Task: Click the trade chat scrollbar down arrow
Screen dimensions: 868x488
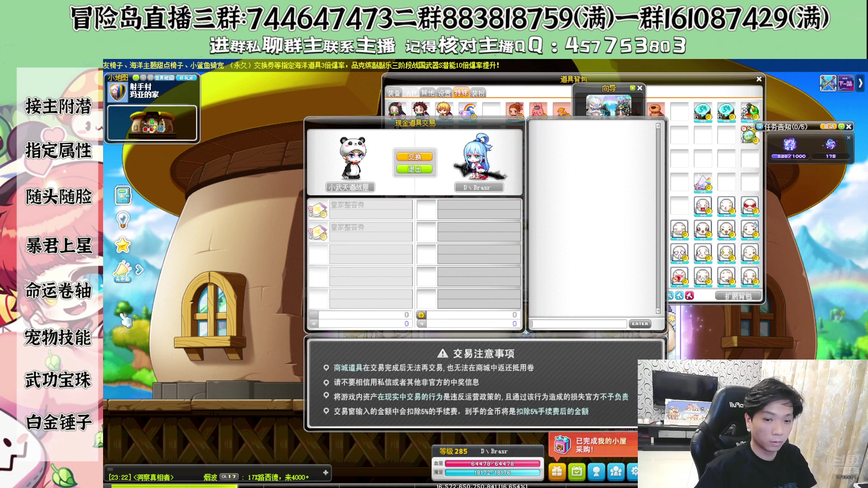Action: 658,310
